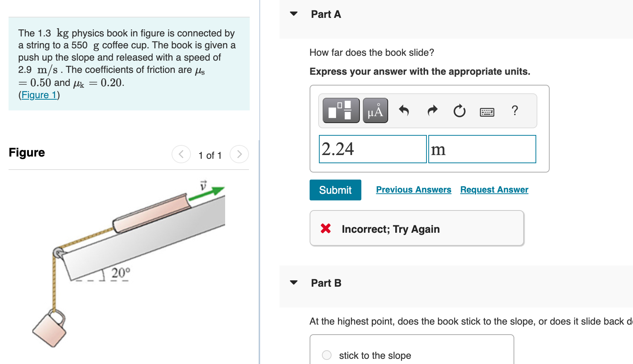Screen dimensions: 633x364
Task: Click Request Answer
Action: 494,190
